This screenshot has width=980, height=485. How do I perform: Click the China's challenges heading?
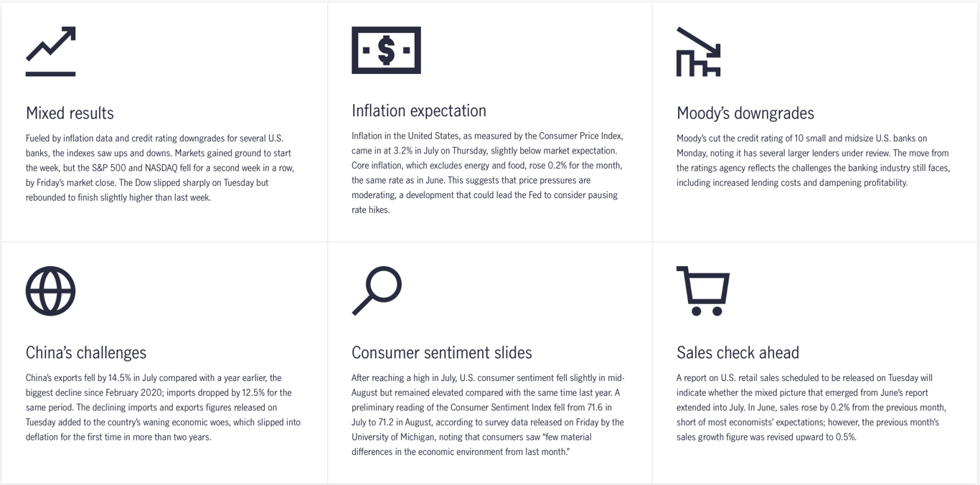[x=86, y=353]
